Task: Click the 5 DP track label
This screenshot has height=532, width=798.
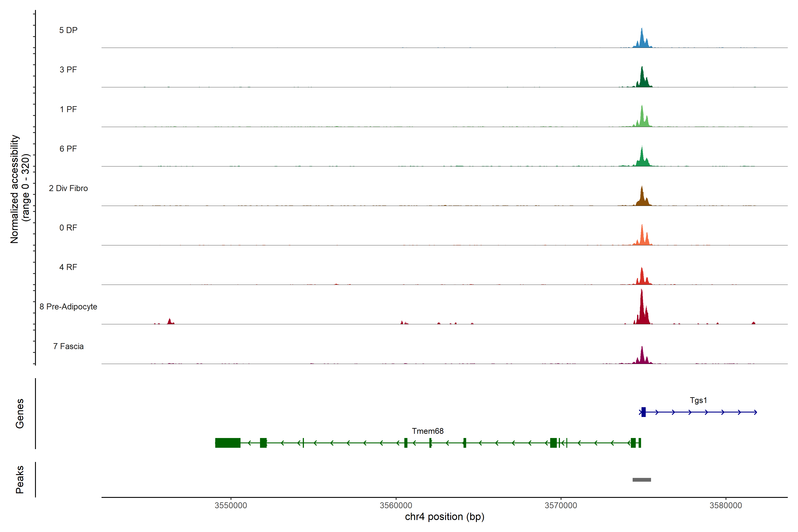Action: [68, 30]
